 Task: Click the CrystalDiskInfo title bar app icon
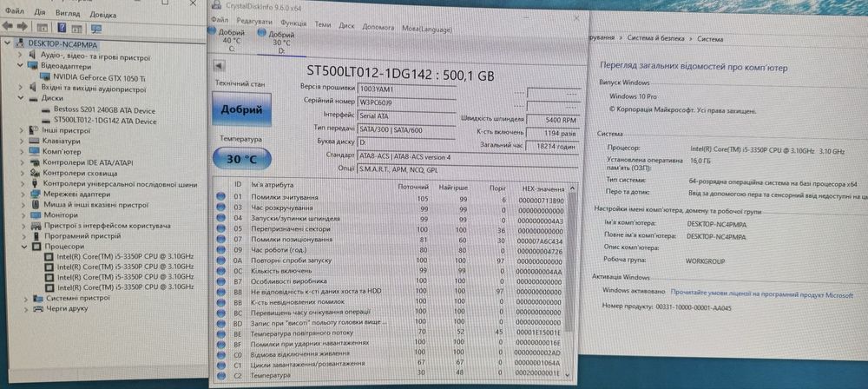(x=214, y=5)
